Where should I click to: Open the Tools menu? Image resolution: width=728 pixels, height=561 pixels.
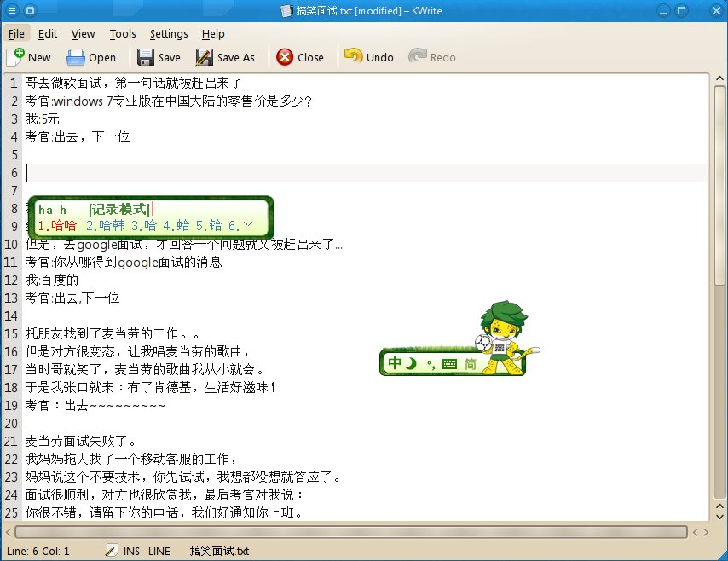[123, 34]
